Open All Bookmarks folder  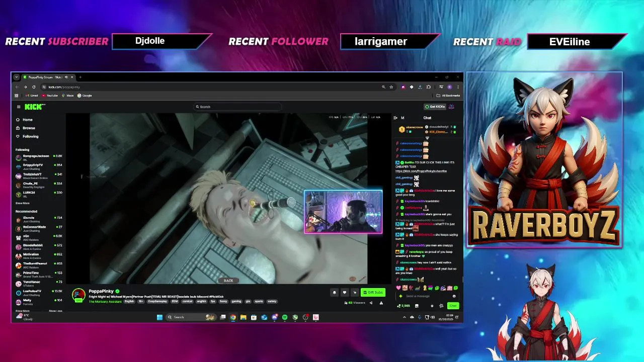pos(448,96)
